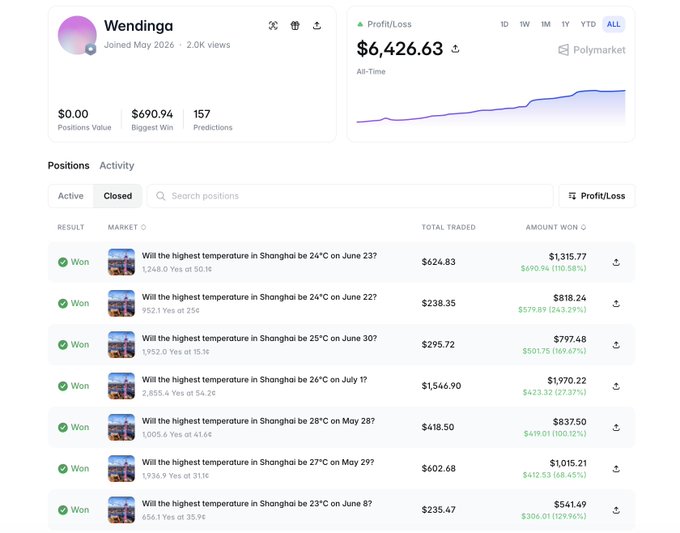Click Won checkmark icon for July 1 row
680x533 pixels.
pyautogui.click(x=63, y=386)
